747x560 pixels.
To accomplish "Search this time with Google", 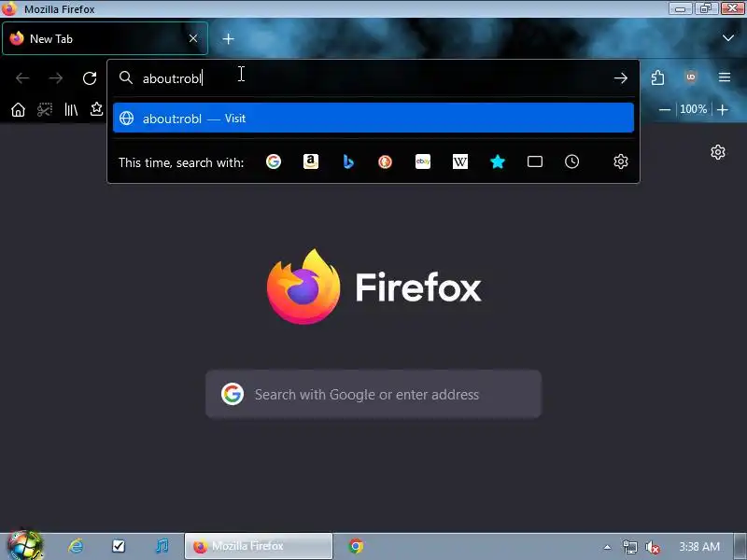I will click(274, 161).
